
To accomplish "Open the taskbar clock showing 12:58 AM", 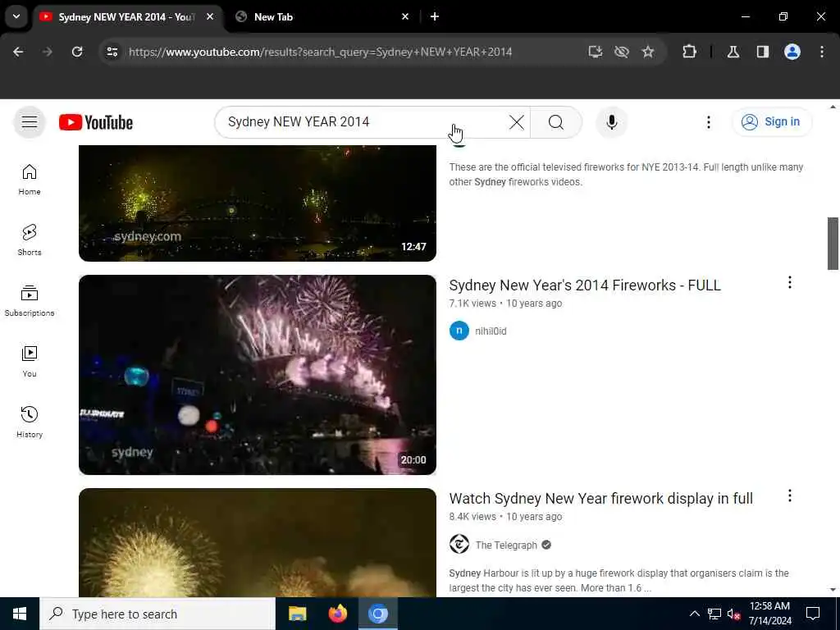I will tap(769, 614).
